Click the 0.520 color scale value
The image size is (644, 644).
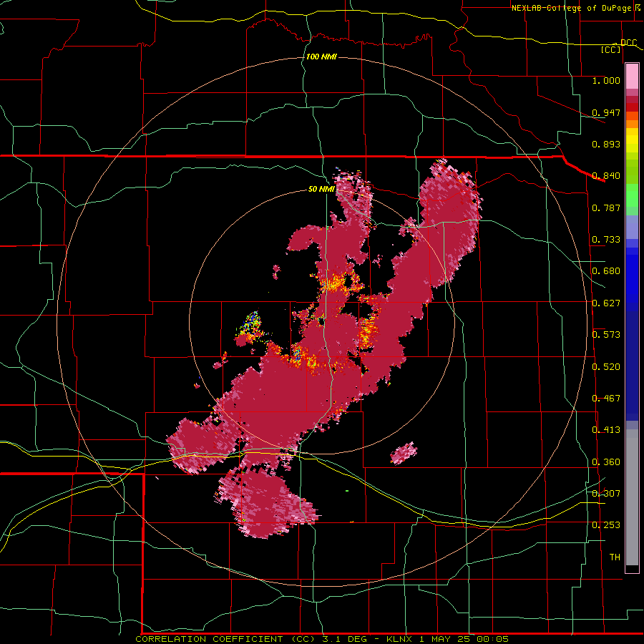606,367
